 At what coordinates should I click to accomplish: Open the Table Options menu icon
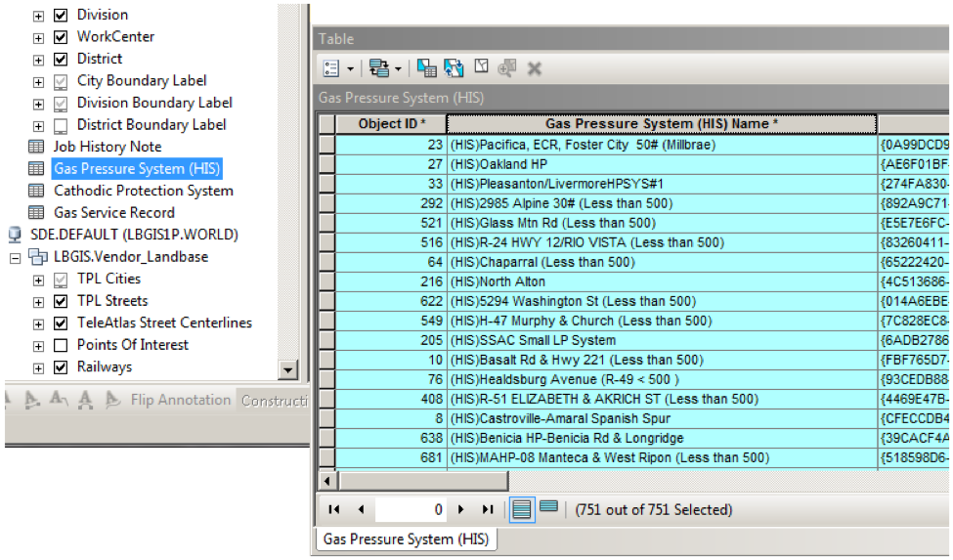(331, 68)
